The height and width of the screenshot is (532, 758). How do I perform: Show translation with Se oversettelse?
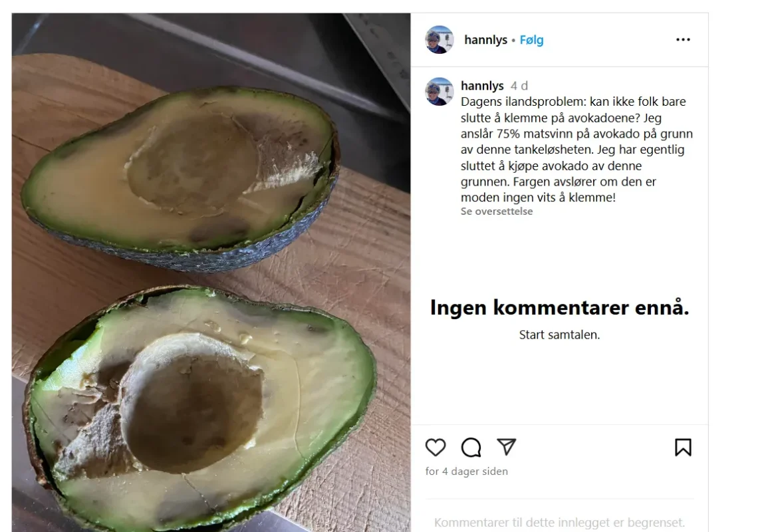tap(497, 211)
